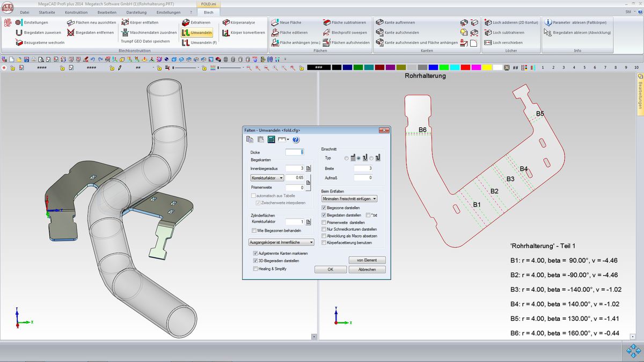The image size is (644, 362).
Task: Open Ausgangskörper ist Innenfläche dropdown
Action: click(x=282, y=242)
